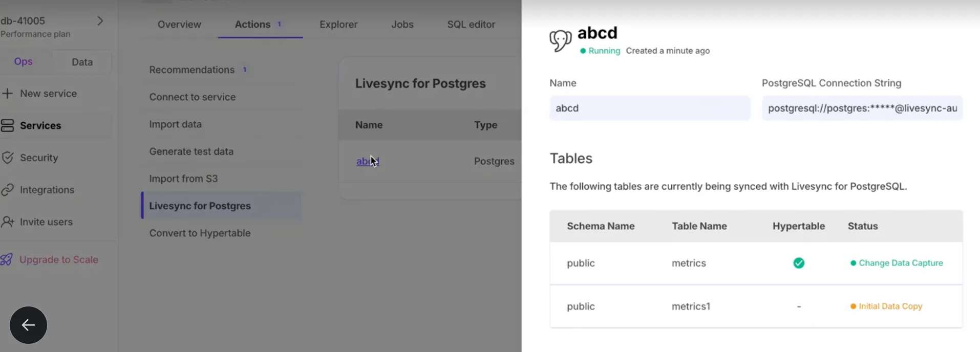Open Import from S3 action
This screenshot has width=980, height=352.
[x=183, y=179]
